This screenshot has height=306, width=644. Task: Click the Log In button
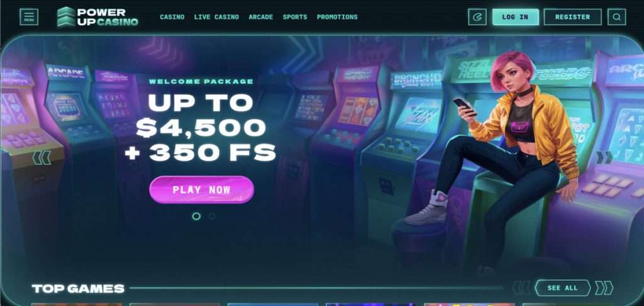pyautogui.click(x=516, y=17)
